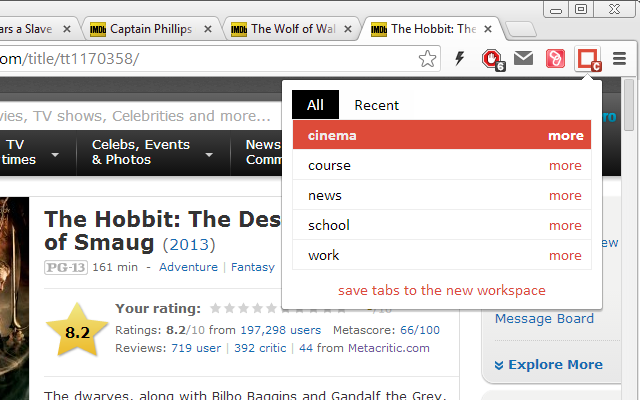This screenshot has width=640, height=400.
Task: Open the cinema workspace
Action: pyautogui.click(x=333, y=135)
